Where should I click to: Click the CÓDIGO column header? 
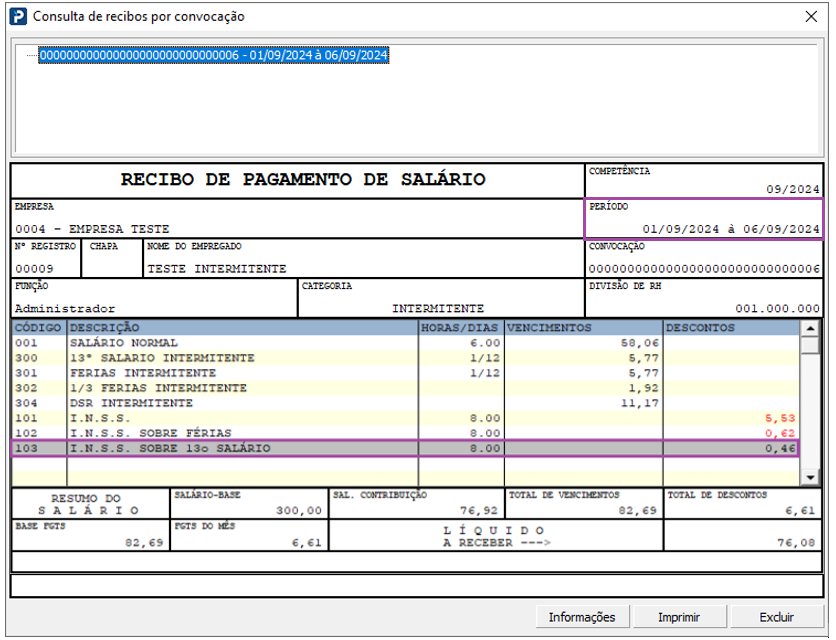(38, 327)
